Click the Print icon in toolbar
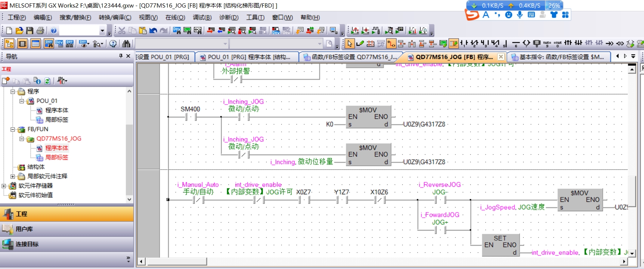 click(40, 31)
